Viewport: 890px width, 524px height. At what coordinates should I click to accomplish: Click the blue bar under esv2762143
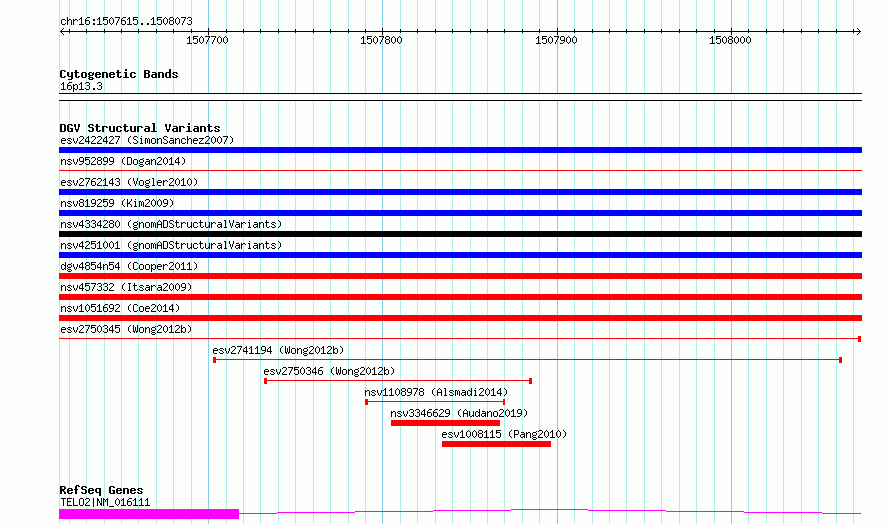[460, 192]
